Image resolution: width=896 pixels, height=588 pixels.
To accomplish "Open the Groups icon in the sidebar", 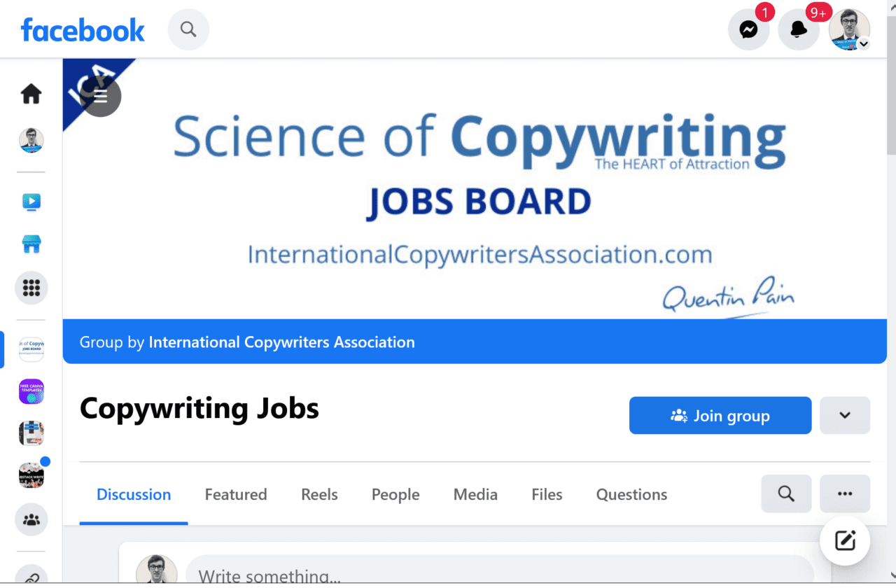I will coord(31,519).
